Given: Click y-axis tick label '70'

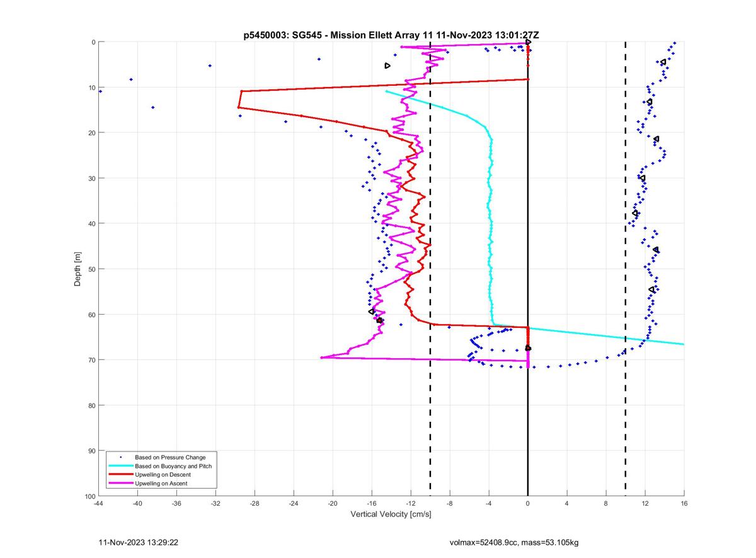Looking at the screenshot, I should click(91, 360).
